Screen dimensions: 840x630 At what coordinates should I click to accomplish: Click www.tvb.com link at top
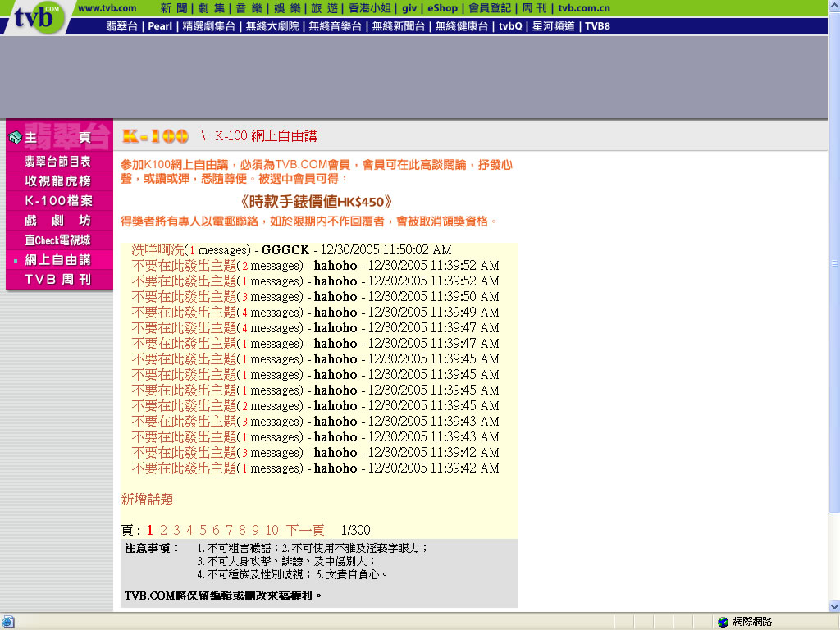tap(107, 8)
